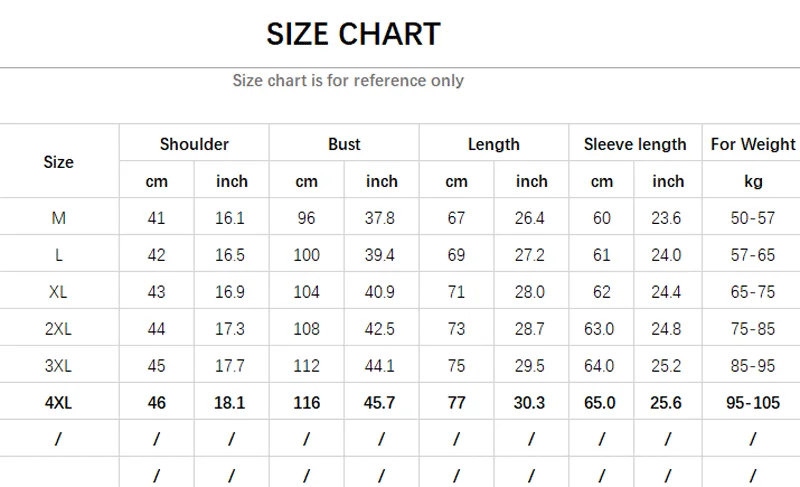Click the Length column header
Viewport: 800px width, 487px height.
click(x=494, y=144)
